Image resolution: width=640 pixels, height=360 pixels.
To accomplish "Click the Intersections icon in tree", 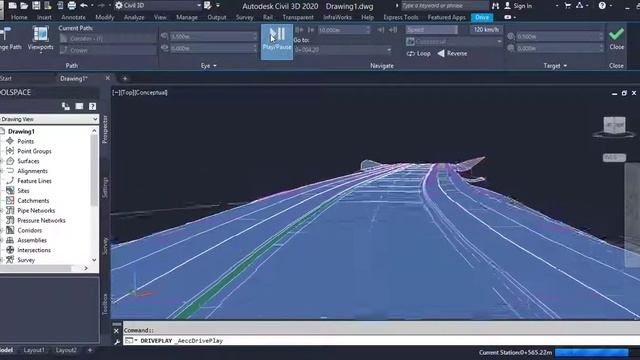I will point(10,250).
